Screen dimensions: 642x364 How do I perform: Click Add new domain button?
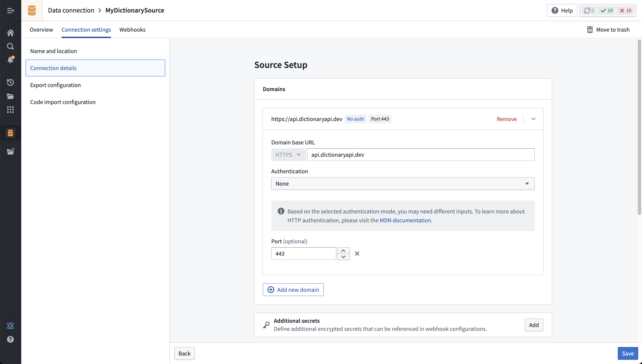(x=293, y=289)
